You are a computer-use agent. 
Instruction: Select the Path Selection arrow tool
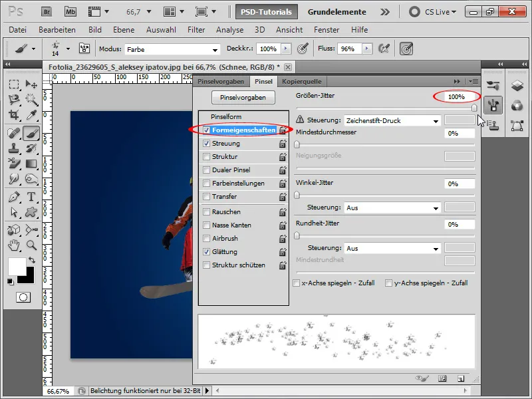[x=14, y=212]
